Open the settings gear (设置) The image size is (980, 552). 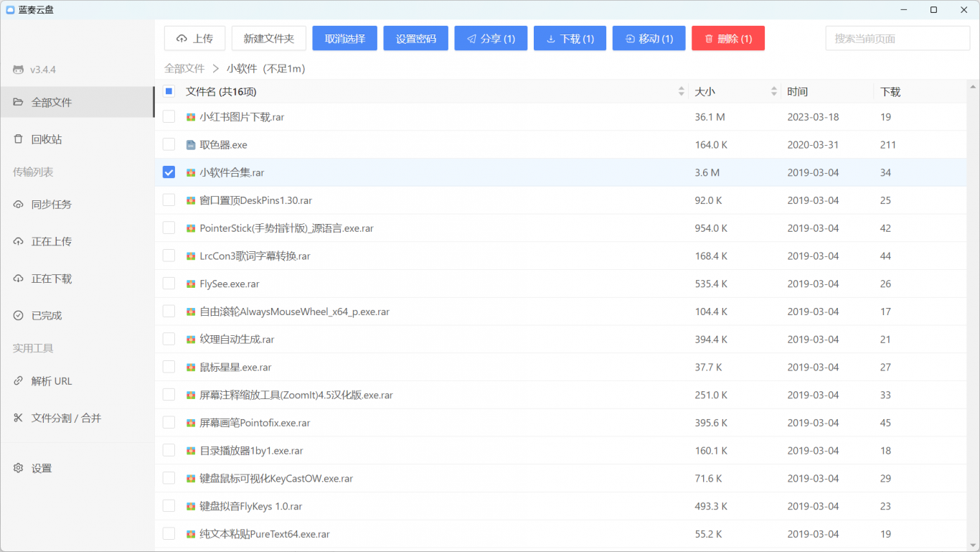click(18, 468)
